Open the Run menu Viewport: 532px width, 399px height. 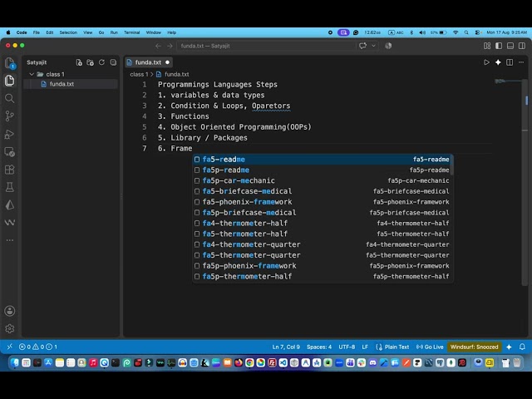click(114, 32)
